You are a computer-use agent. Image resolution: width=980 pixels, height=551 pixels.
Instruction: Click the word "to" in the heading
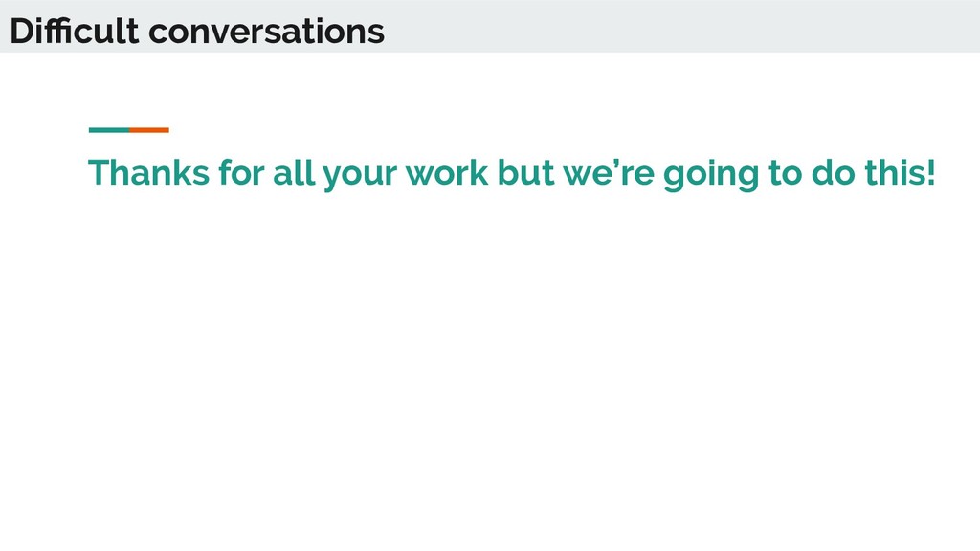click(785, 174)
